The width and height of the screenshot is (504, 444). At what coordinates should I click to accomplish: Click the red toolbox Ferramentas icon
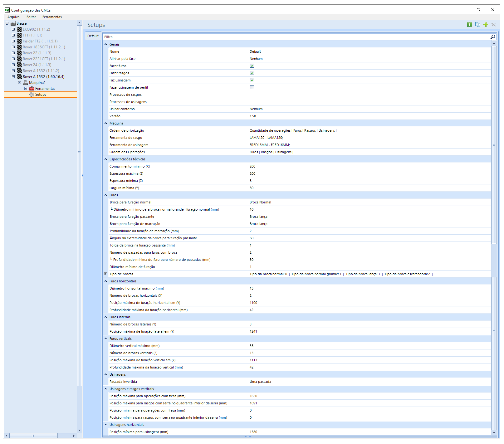32,89
